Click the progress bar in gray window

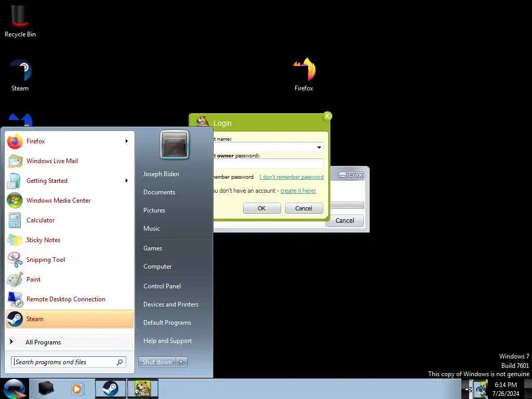point(347,205)
